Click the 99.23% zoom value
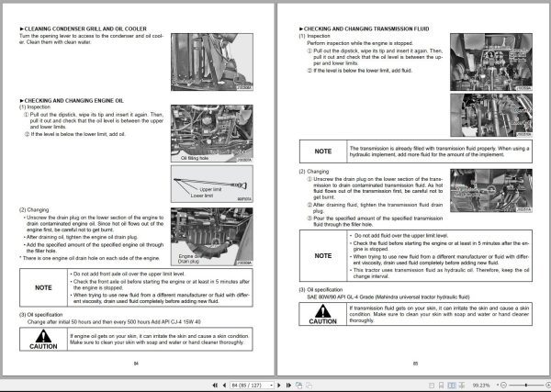The height and width of the screenshot is (392, 551). (481, 386)
